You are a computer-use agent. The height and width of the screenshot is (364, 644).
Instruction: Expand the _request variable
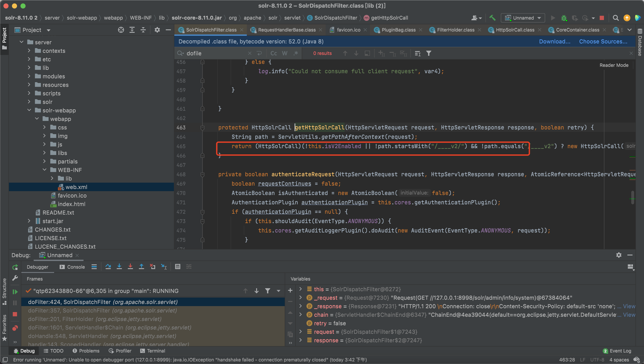[x=301, y=298]
